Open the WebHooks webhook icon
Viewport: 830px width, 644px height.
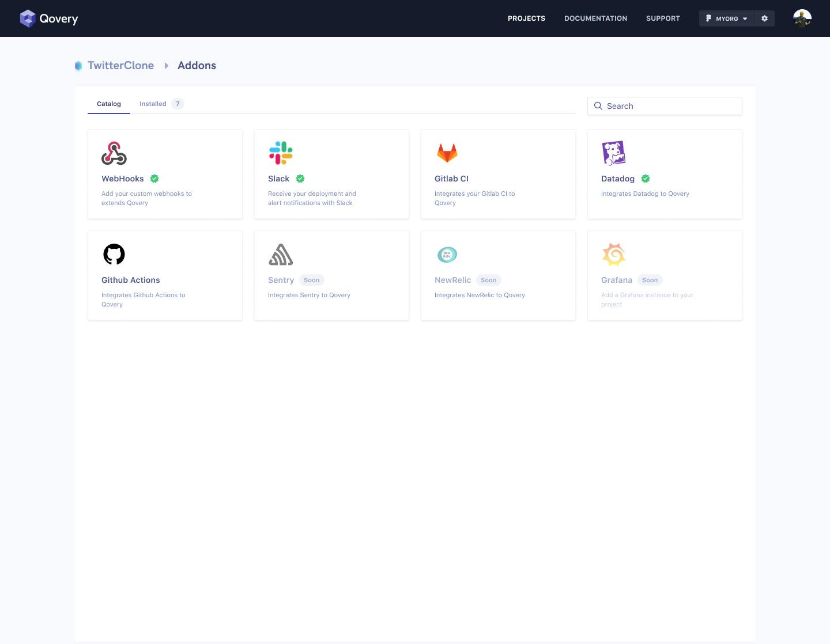(x=114, y=153)
